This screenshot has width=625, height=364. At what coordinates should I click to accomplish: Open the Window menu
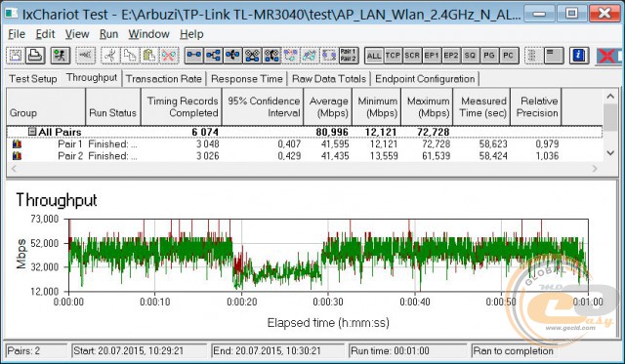click(x=148, y=34)
